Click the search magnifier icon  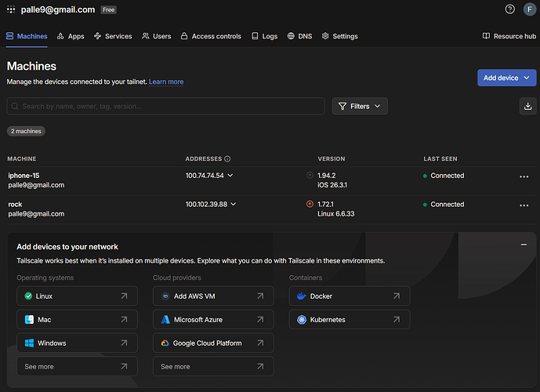point(14,106)
